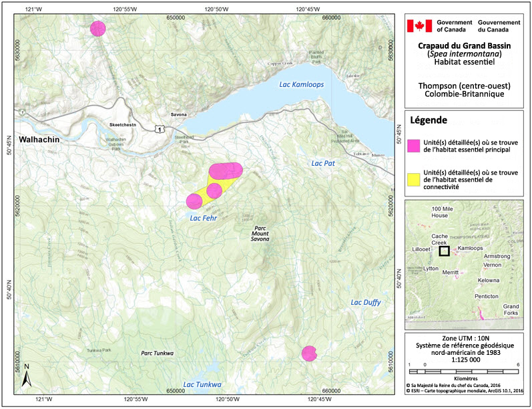Click the Légende heading
This screenshot has width=532, height=409.
(x=430, y=120)
